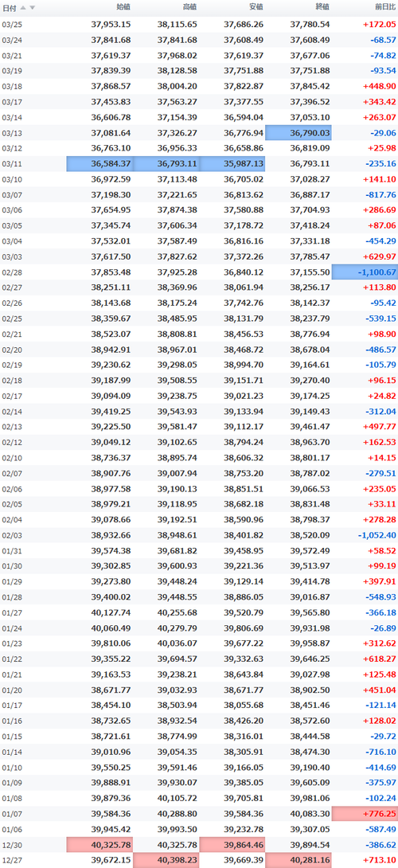Select the change value -817.76
This screenshot has width=398, height=868.
(379, 195)
